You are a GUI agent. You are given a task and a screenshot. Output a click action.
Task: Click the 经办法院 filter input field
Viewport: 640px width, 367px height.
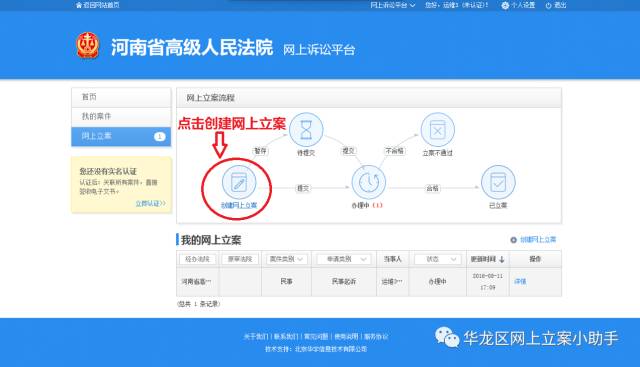point(198,259)
